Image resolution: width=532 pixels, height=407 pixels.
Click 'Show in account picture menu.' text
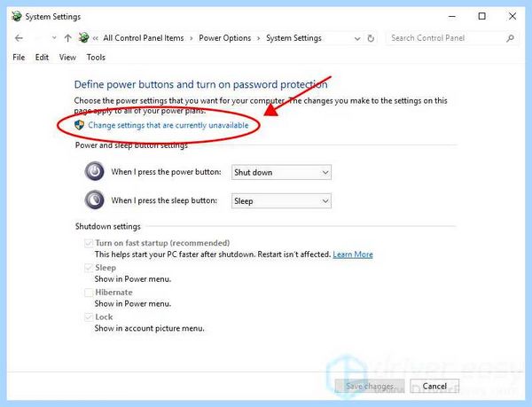point(150,328)
